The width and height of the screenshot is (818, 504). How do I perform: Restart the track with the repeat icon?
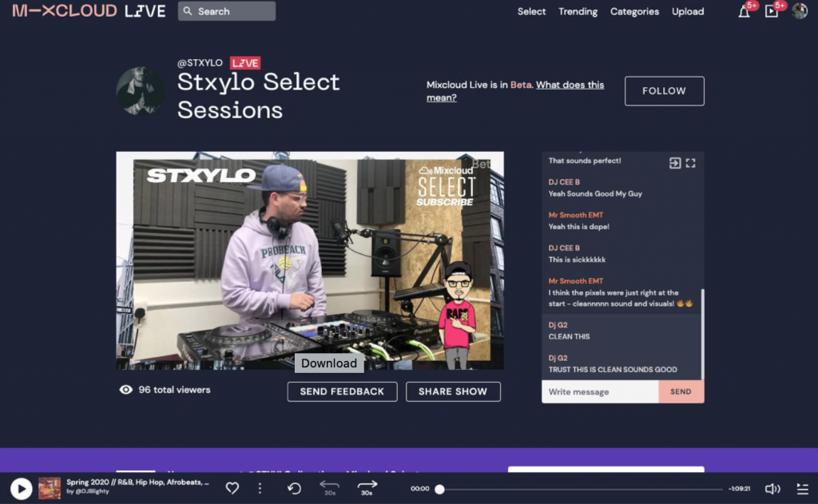tap(294, 488)
